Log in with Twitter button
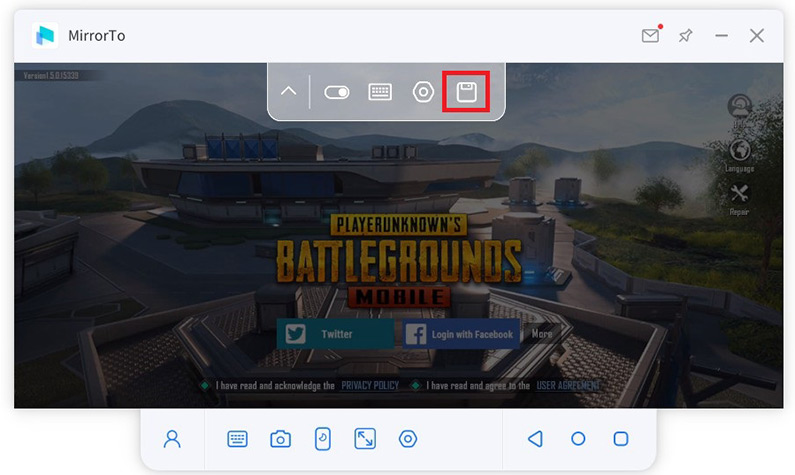 (x=336, y=334)
